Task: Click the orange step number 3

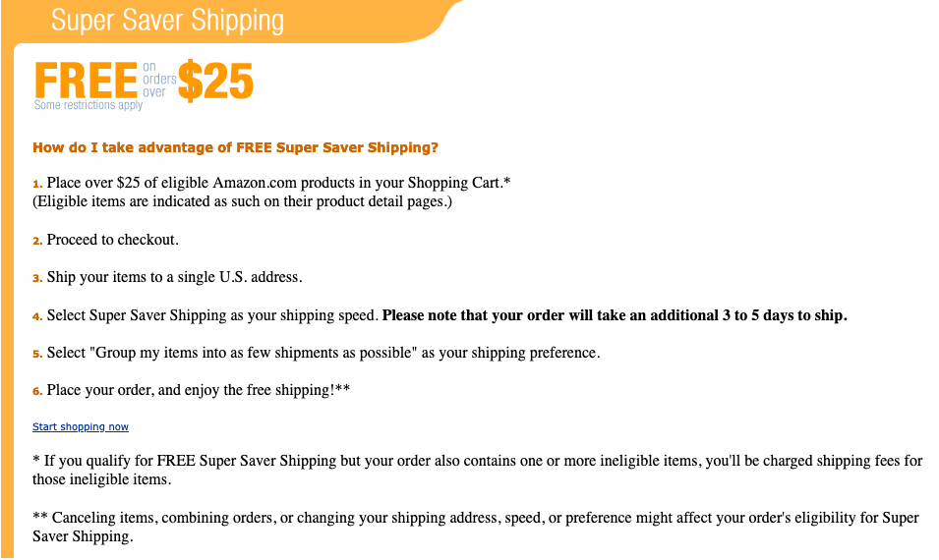Action: point(37,278)
